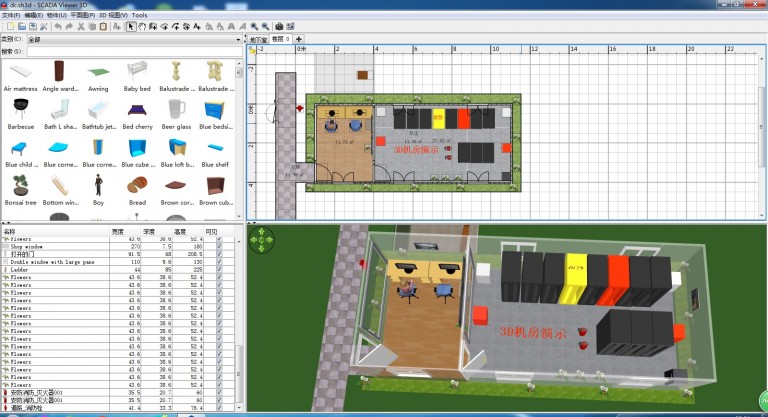Add a new level with plus tab
Viewport: 768px width, 417px height.
click(298, 39)
